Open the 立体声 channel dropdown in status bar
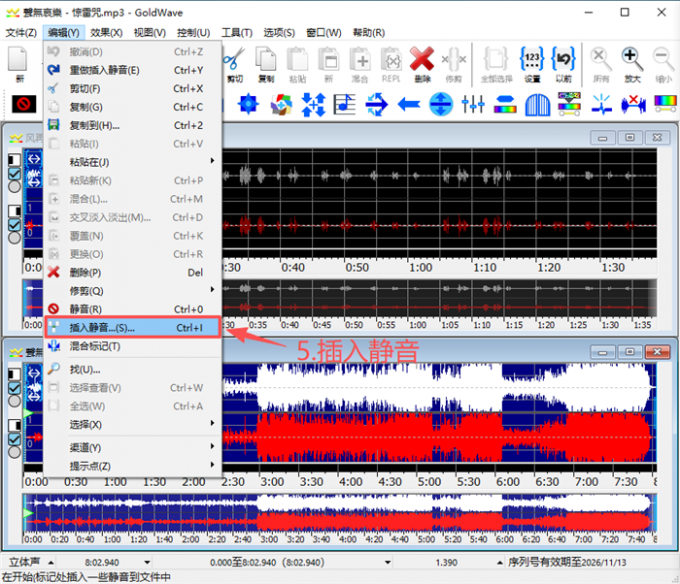 coord(51,563)
